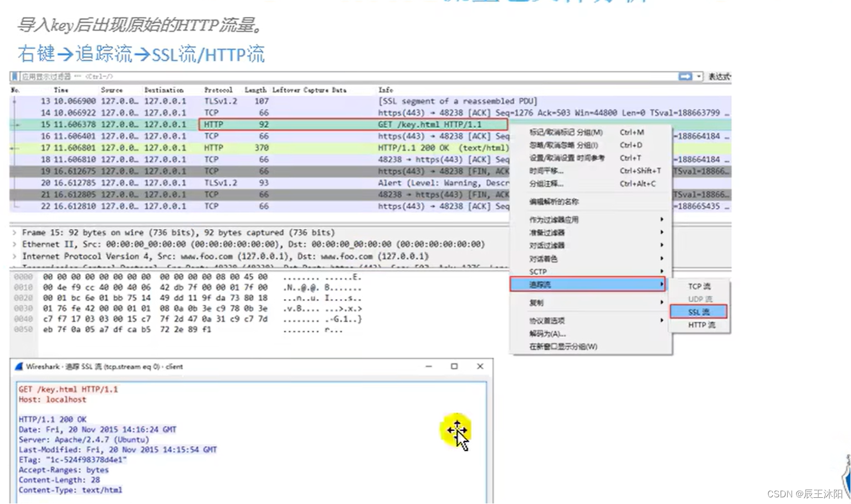Select SSL 流 in the submenu
This screenshot has height=504, width=851.
(x=699, y=312)
